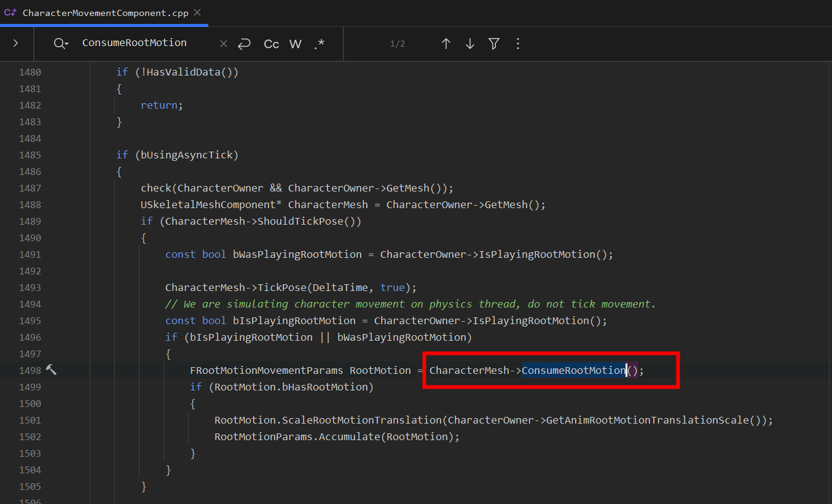832x504 pixels.
Task: Close the CharacterMovementComponent.cpp tab
Action: pos(197,12)
